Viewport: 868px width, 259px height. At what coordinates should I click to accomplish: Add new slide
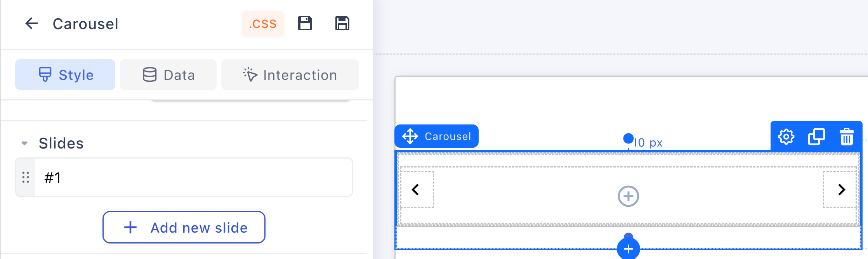pos(184,227)
